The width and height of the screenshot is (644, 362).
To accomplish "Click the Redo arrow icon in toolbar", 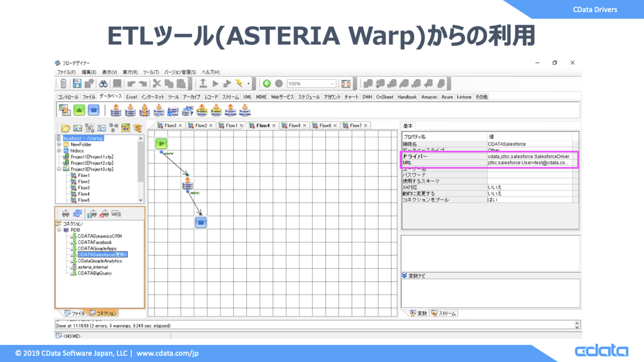I will [x=143, y=84].
